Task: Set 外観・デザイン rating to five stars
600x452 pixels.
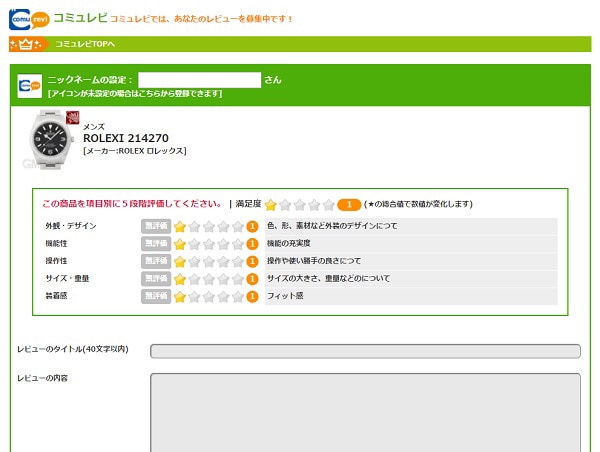Action: 238,226
